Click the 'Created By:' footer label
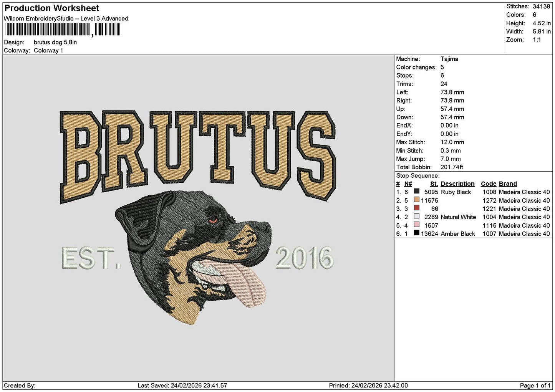Viewport: 555px width, 392px height. (20, 385)
